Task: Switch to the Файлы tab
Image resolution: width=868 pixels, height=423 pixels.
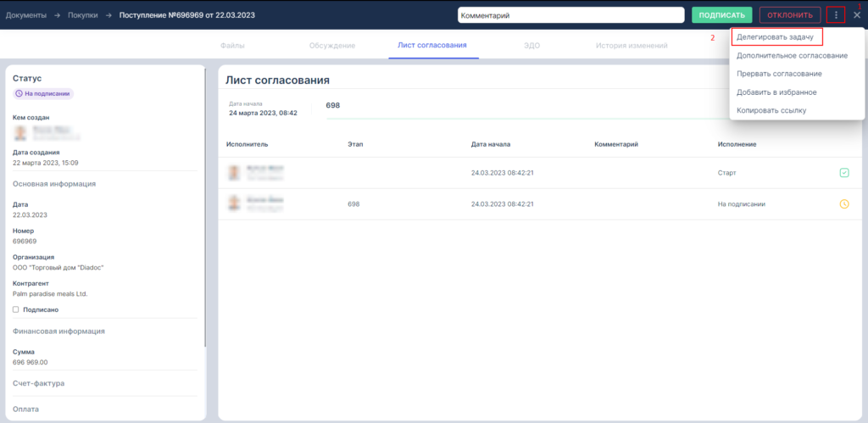Action: point(232,46)
